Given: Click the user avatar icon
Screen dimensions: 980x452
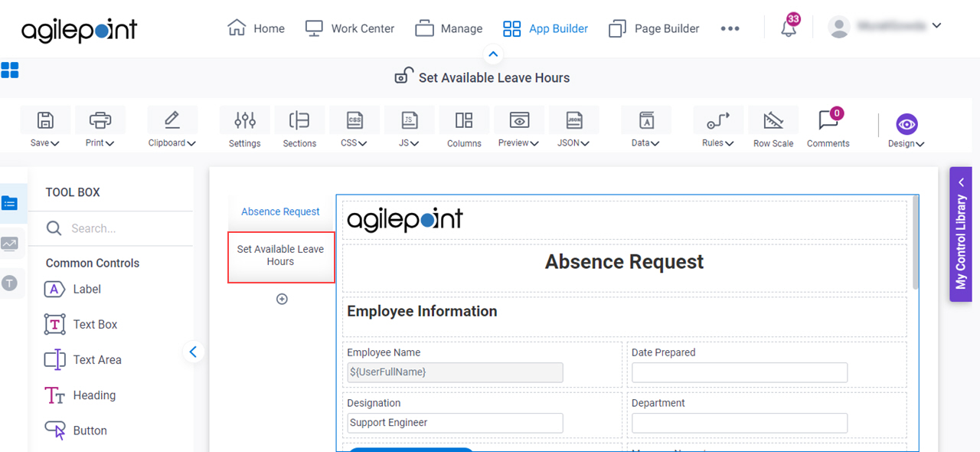Looking at the screenshot, I should point(839,27).
